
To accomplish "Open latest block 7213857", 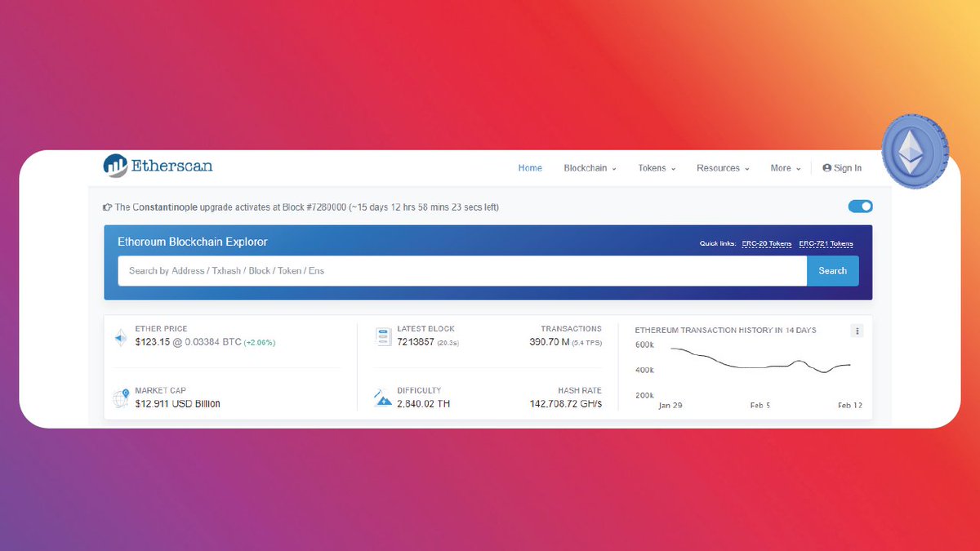I will (416, 342).
